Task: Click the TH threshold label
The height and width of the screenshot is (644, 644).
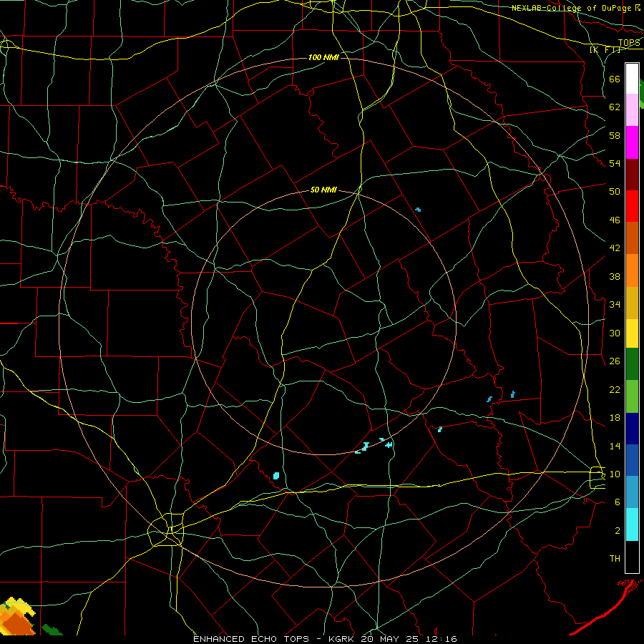Action: pos(615,559)
